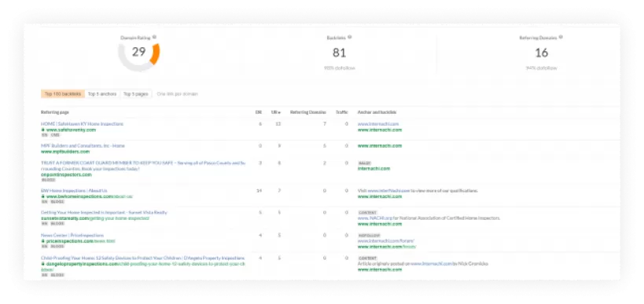
Task: Click the lock icon beside dangelopropertyinspections.com
Action: 42,264
